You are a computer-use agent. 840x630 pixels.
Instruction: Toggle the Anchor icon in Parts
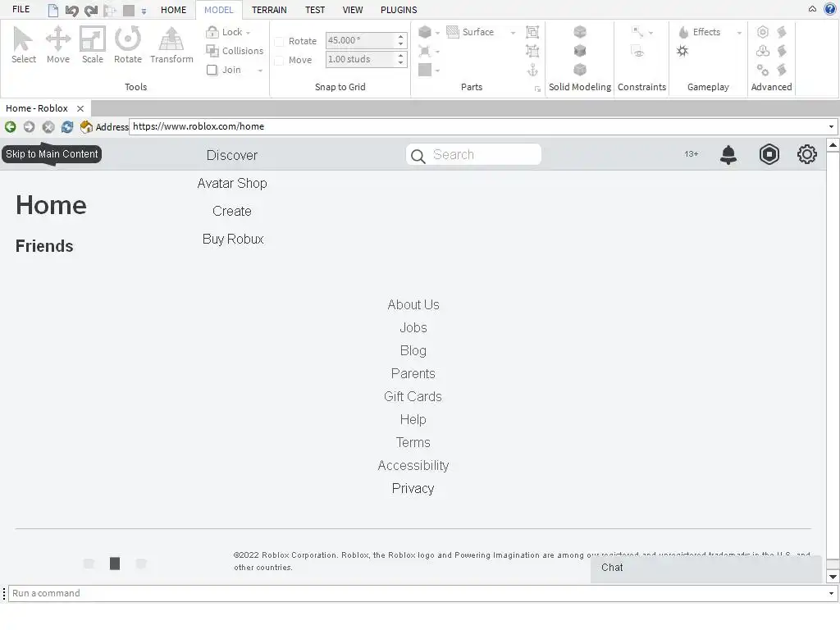(532, 71)
